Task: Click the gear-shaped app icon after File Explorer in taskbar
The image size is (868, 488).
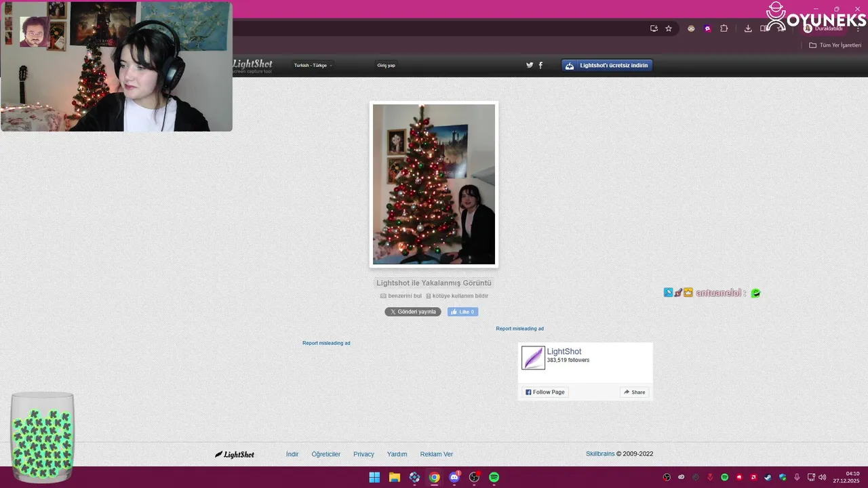Action: coord(414,477)
